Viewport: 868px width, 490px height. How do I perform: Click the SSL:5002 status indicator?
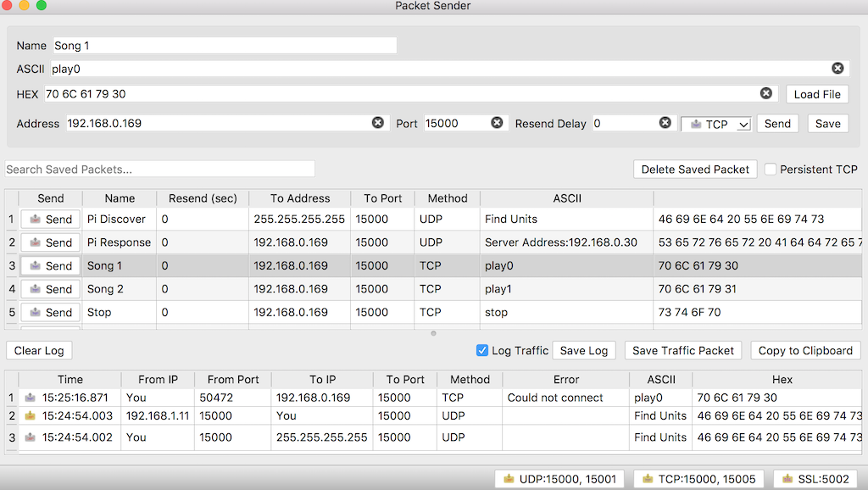pos(815,479)
